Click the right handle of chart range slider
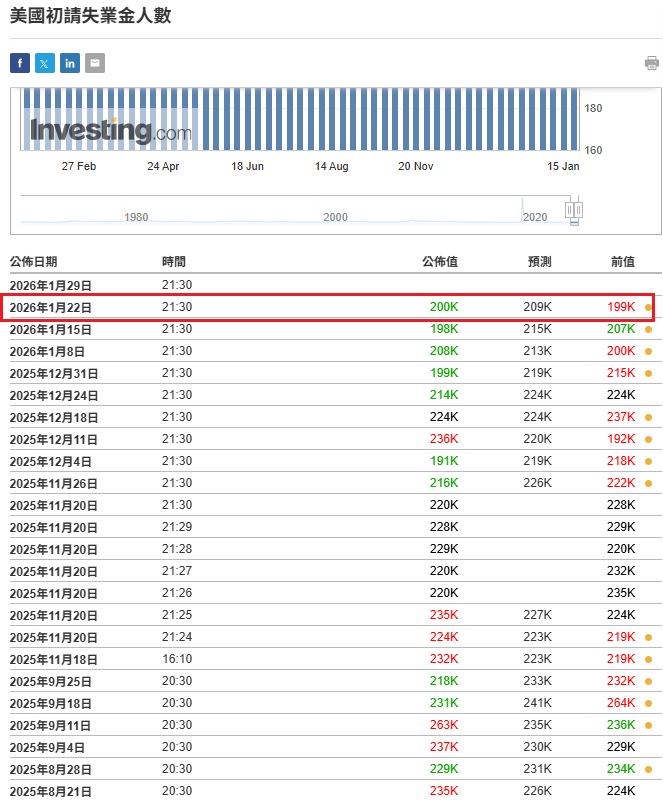 click(x=578, y=210)
